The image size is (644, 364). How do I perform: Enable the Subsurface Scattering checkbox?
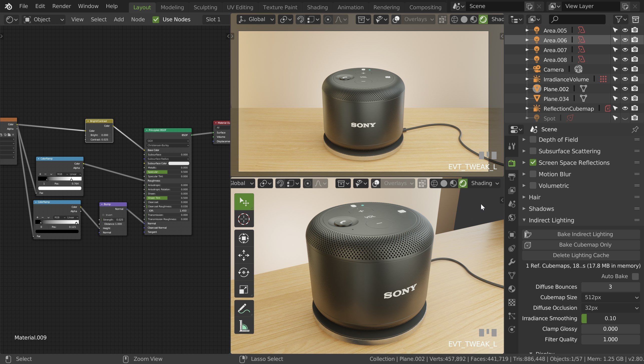(x=533, y=151)
